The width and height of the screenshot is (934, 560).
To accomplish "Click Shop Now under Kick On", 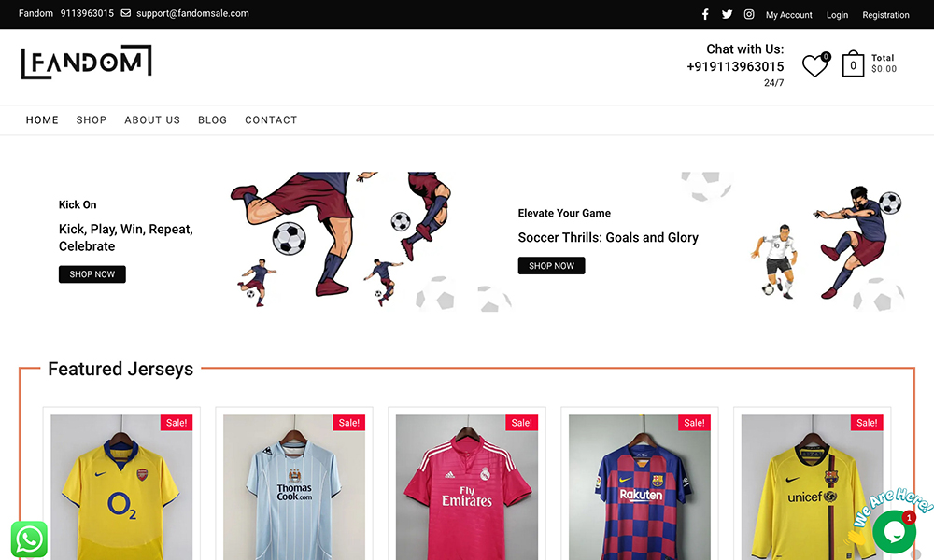I will click(x=92, y=274).
